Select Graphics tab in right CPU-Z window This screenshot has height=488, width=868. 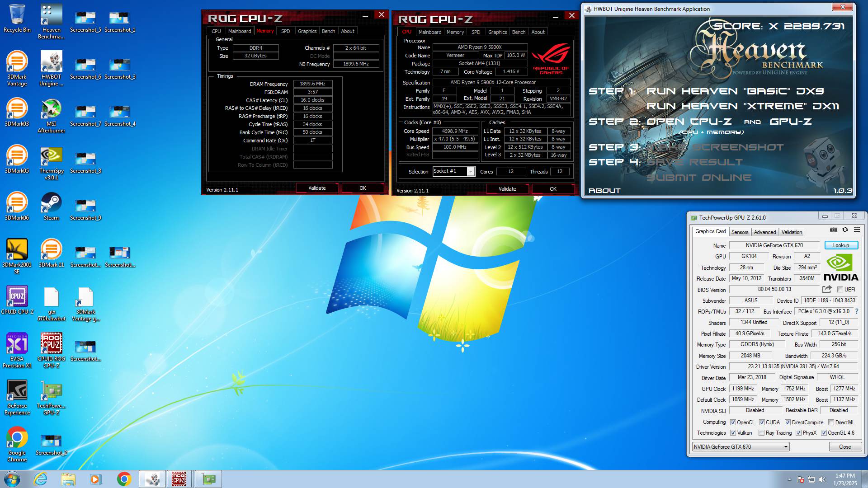tap(497, 32)
